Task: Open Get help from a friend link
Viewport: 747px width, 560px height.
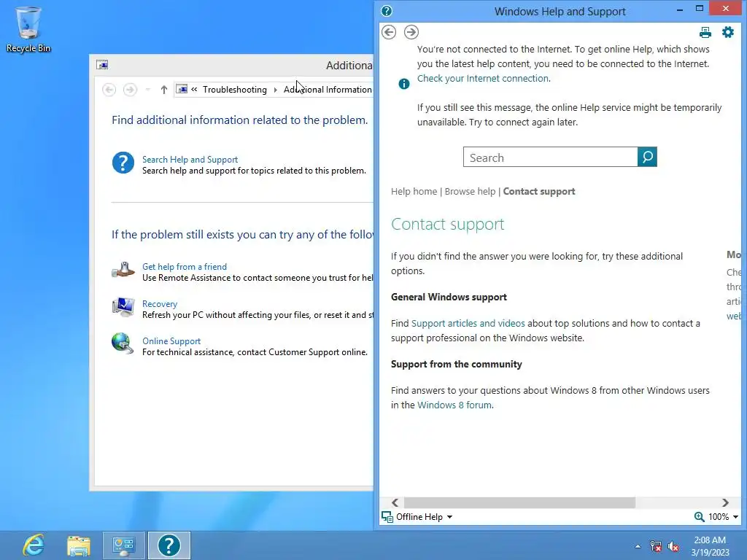Action: click(185, 267)
